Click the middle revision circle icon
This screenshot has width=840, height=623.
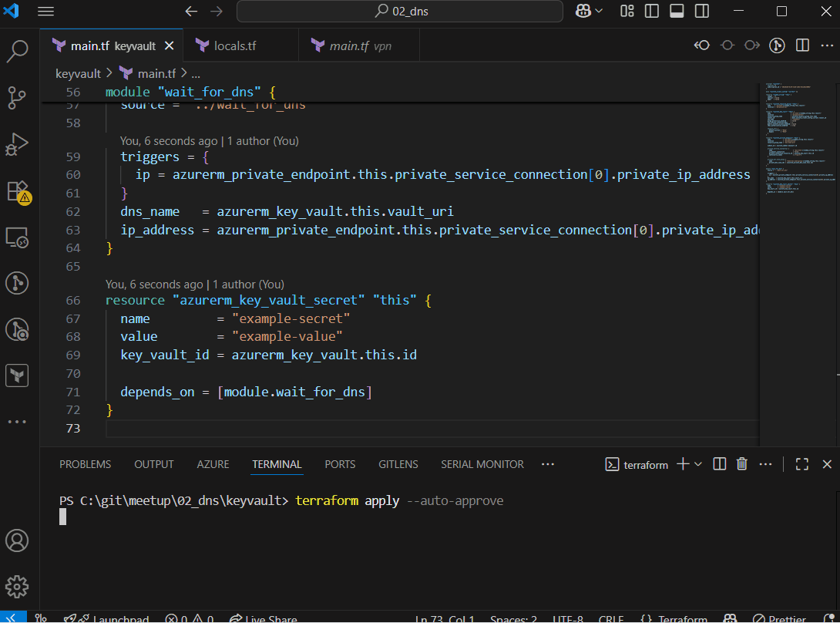727,45
